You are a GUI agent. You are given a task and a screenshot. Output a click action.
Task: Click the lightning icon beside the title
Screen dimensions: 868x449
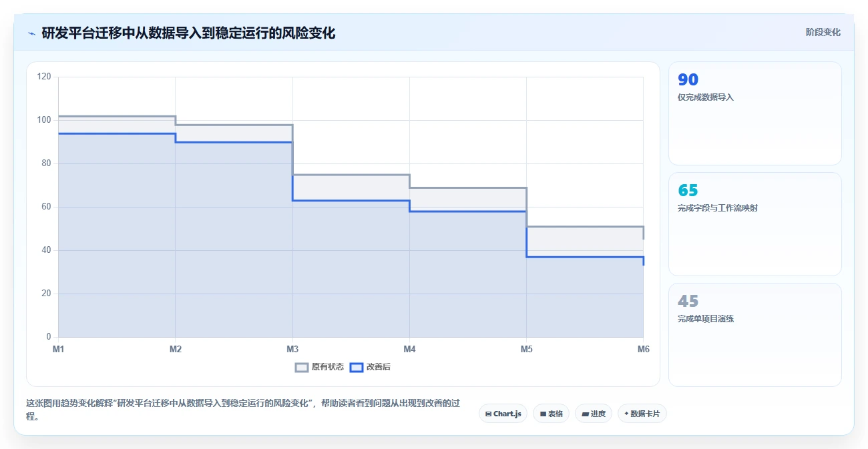[31, 33]
